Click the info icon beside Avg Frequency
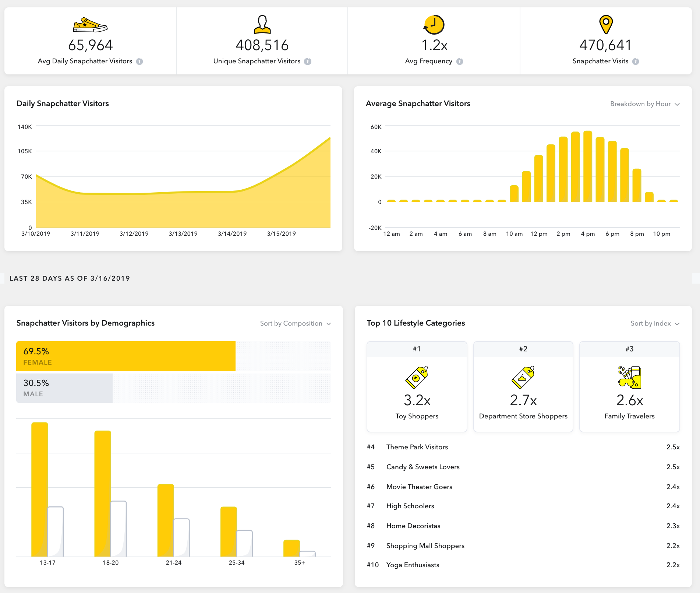Image resolution: width=700 pixels, height=593 pixels. click(x=460, y=62)
